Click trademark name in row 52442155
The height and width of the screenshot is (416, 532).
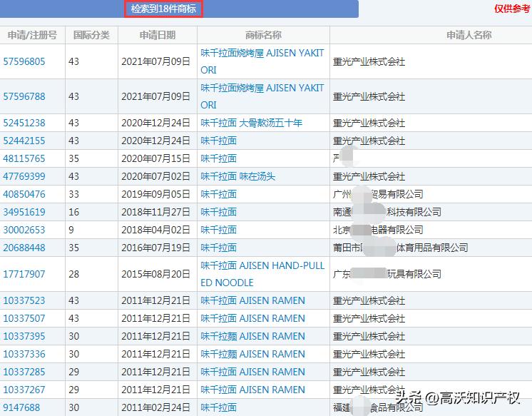218,141
